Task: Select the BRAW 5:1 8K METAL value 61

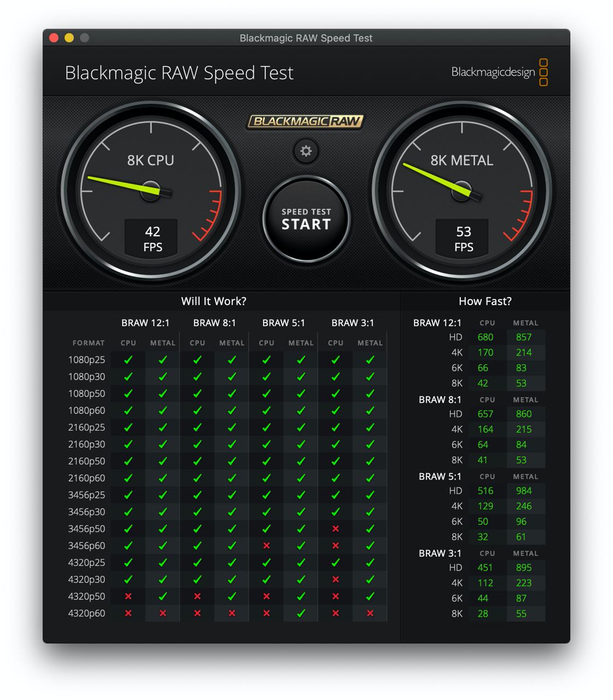Action: pos(521,537)
